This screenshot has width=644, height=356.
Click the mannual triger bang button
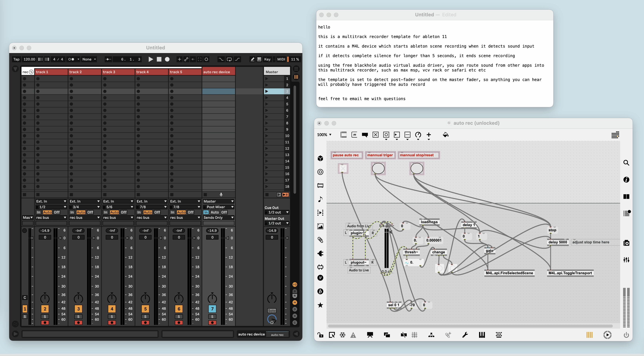(378, 168)
